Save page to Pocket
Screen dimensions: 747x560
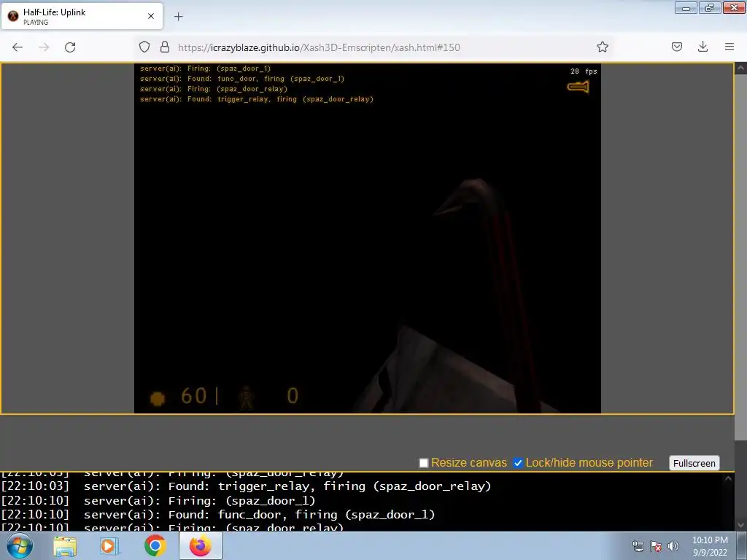pyautogui.click(x=676, y=47)
